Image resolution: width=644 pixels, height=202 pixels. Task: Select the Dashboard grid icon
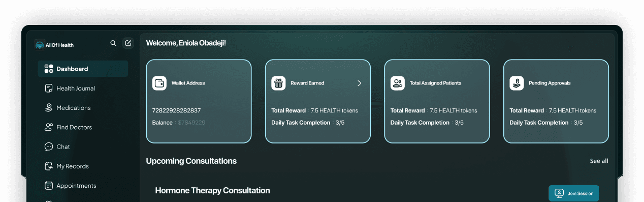pyautogui.click(x=49, y=69)
